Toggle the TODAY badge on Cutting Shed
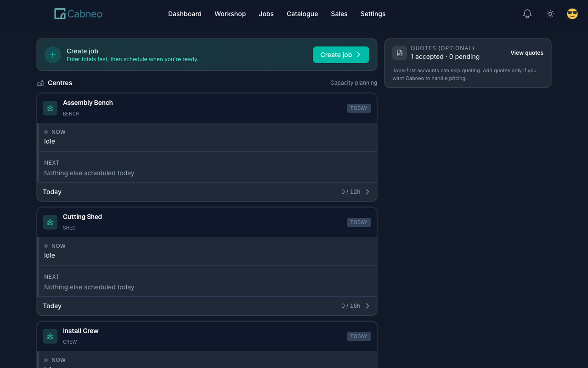The height and width of the screenshot is (368, 588). (359, 222)
